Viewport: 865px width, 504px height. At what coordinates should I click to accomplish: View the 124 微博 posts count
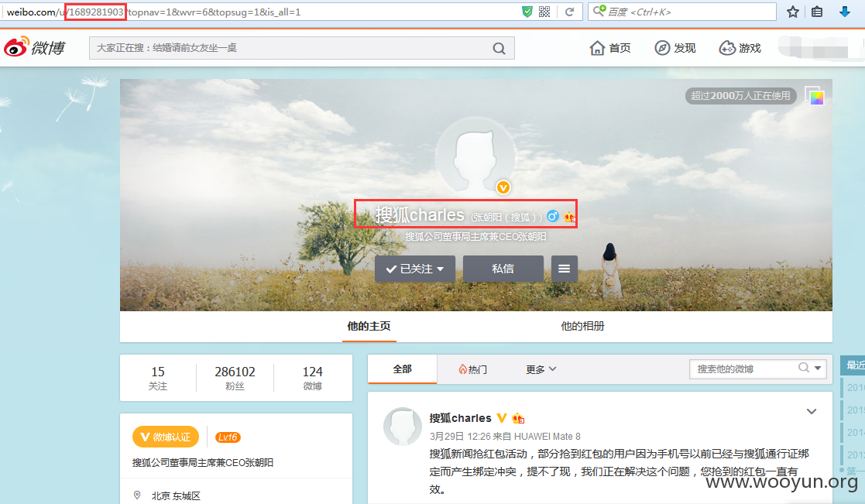pos(312,378)
